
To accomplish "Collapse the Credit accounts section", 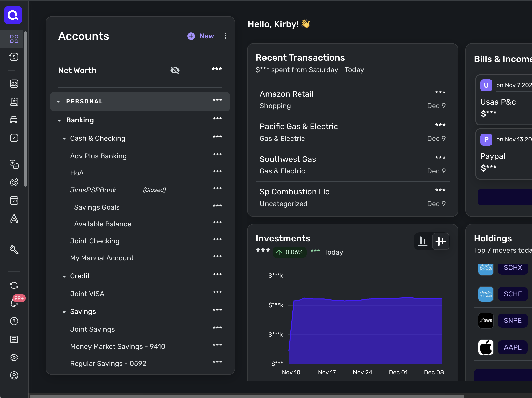I will tap(64, 276).
